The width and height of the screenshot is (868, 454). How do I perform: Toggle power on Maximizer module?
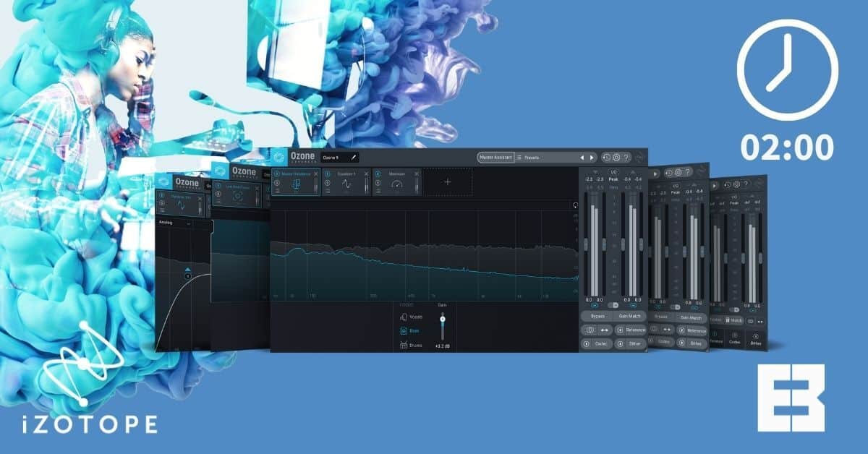(x=378, y=174)
